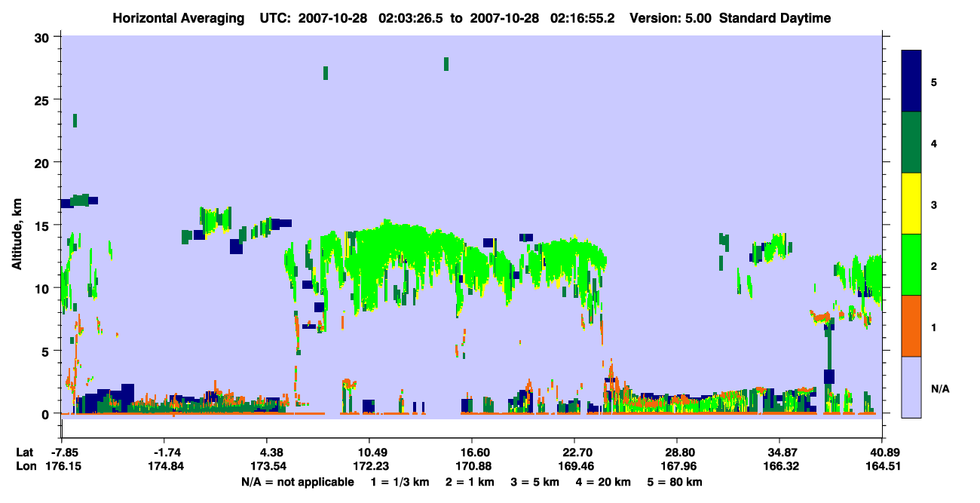Click the latitude value '28.80'

(679, 452)
